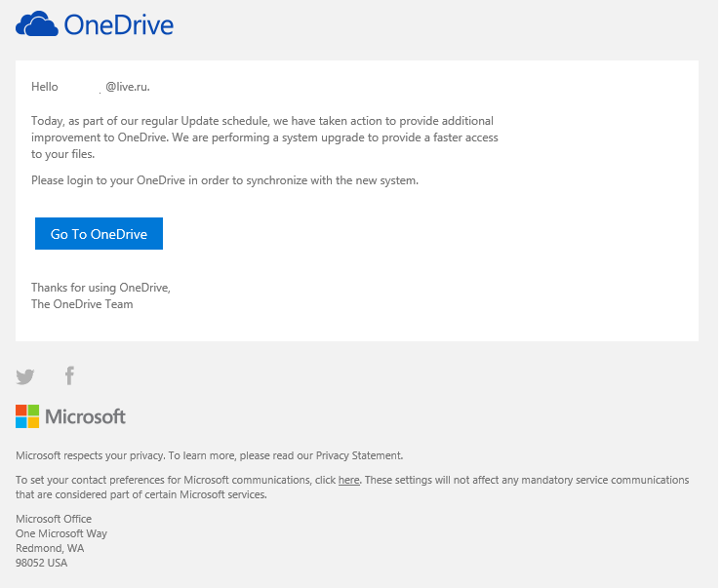Click 'Thanks for using OneDrive,' text
The height and width of the screenshot is (588, 722).
100,288
